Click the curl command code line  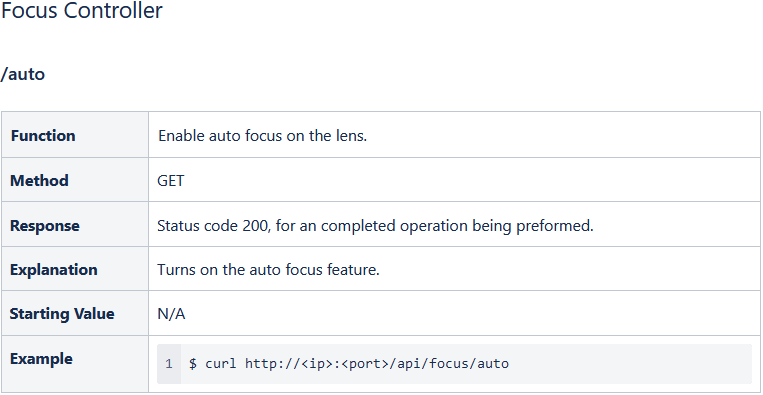349,364
